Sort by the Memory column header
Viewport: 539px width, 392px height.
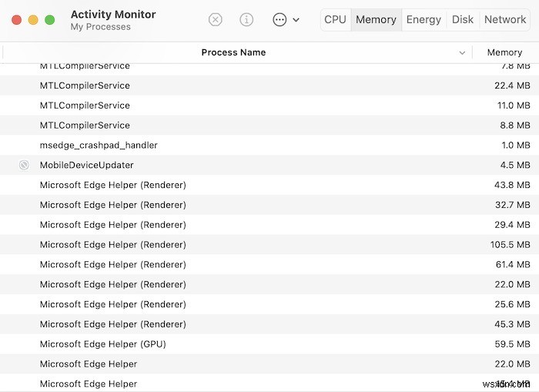(x=504, y=52)
